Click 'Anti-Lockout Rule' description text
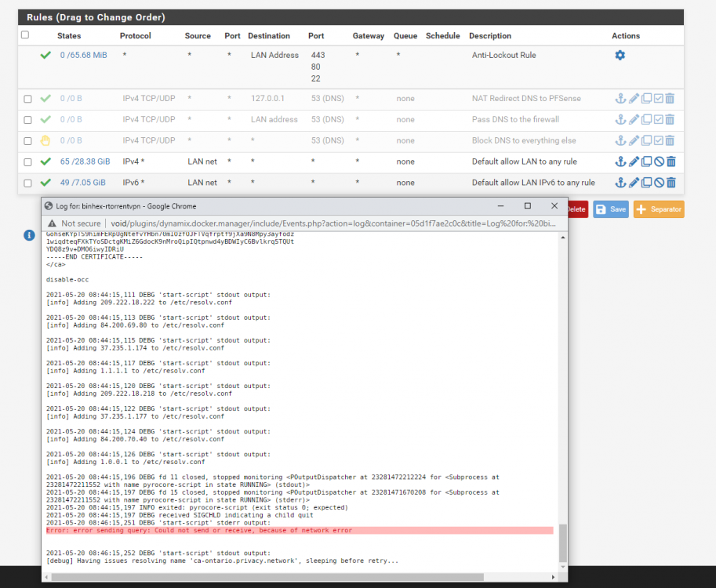Screen dimensions: 716x588 point(503,55)
